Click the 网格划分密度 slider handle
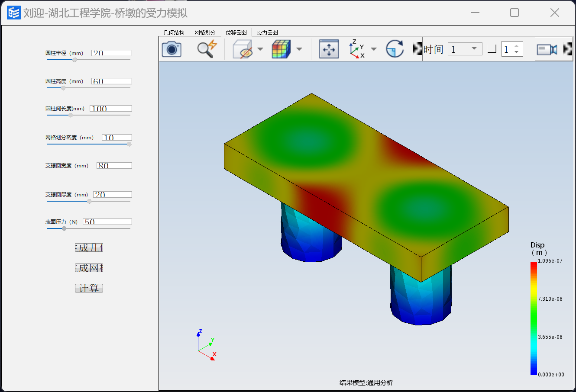 129,144
